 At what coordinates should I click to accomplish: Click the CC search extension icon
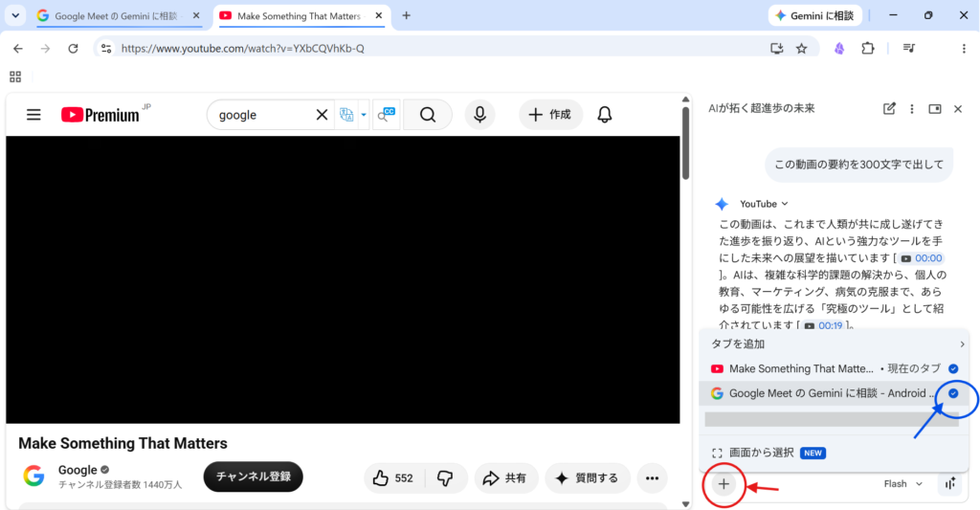pyautogui.click(x=387, y=115)
